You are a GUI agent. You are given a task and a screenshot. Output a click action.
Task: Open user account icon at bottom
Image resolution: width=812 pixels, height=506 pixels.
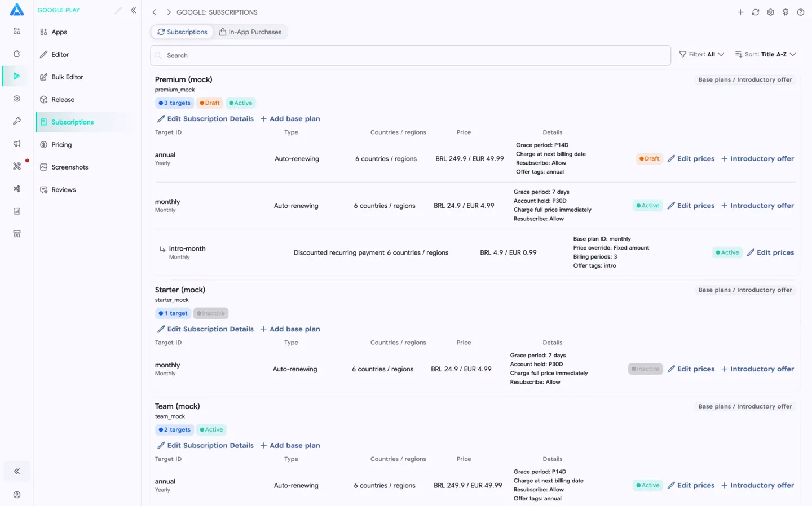point(17,495)
